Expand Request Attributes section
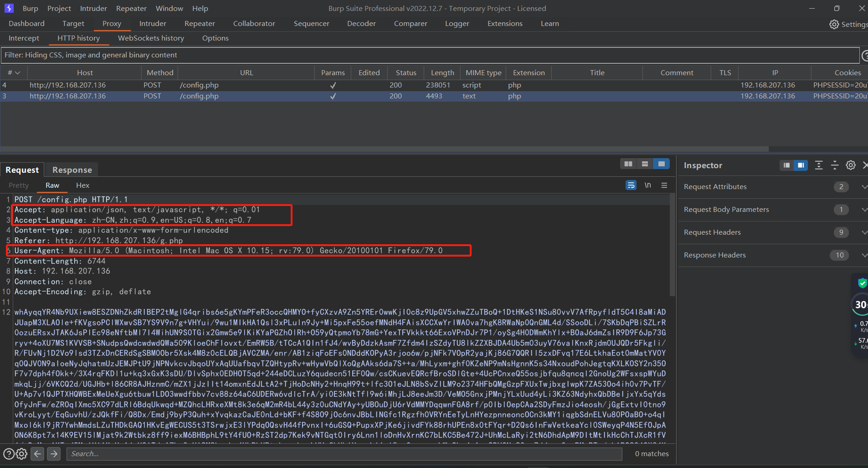This screenshot has height=468, width=868. [864, 187]
